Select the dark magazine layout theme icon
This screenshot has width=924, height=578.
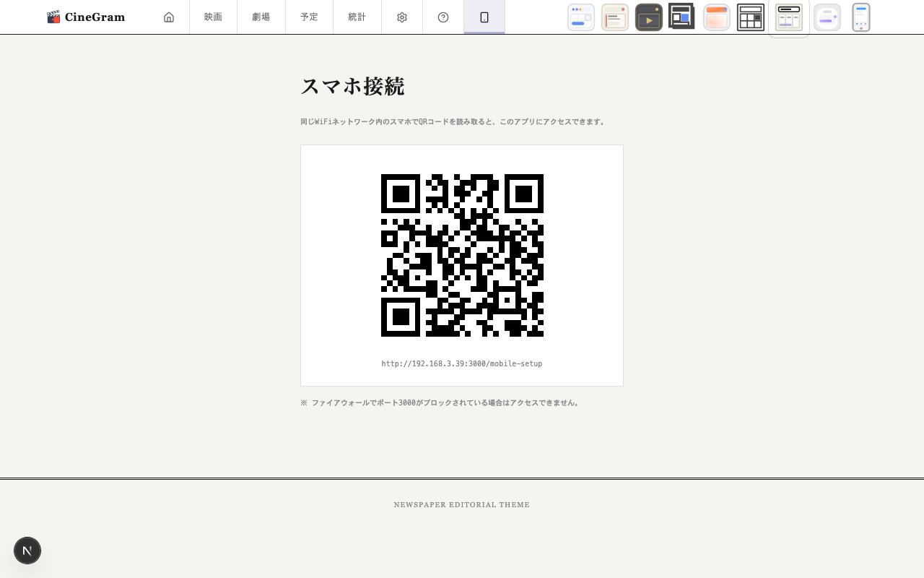coord(680,17)
